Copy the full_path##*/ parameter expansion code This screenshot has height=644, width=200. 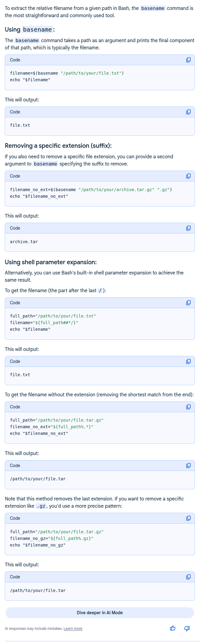188,303
